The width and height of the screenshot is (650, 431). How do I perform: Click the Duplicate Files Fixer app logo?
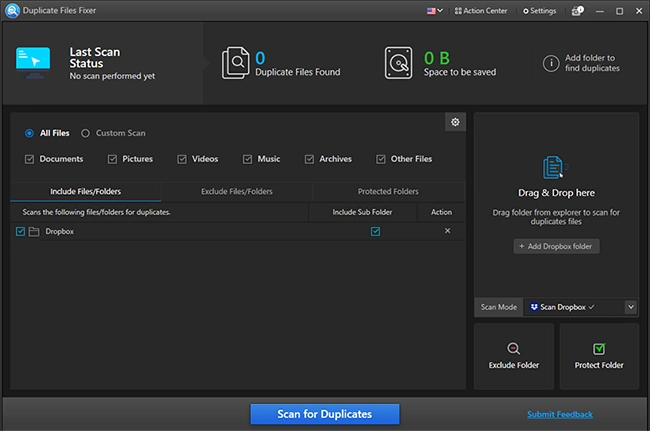(12, 11)
